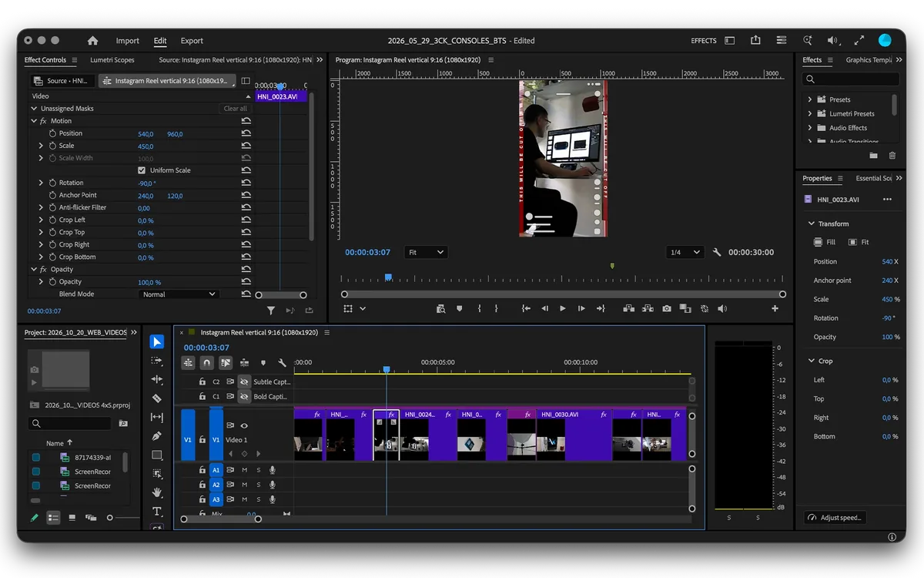Viewport: 924px width, 578px height.
Task: Toggle Position animation stopwatch
Action: (52, 133)
